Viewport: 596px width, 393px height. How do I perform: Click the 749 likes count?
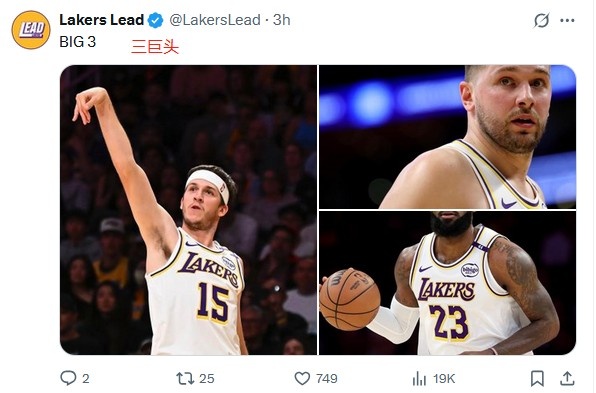(x=327, y=379)
